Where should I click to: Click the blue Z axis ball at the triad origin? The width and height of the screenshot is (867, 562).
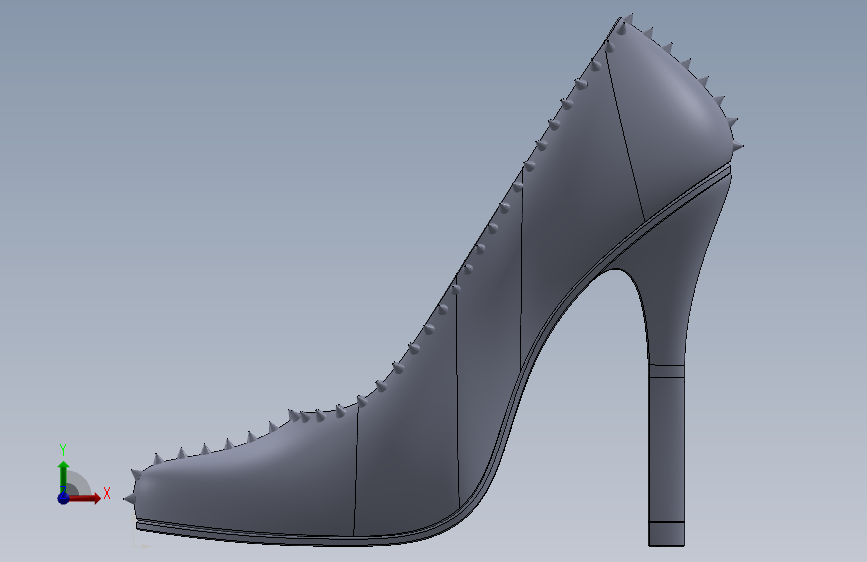[63, 498]
